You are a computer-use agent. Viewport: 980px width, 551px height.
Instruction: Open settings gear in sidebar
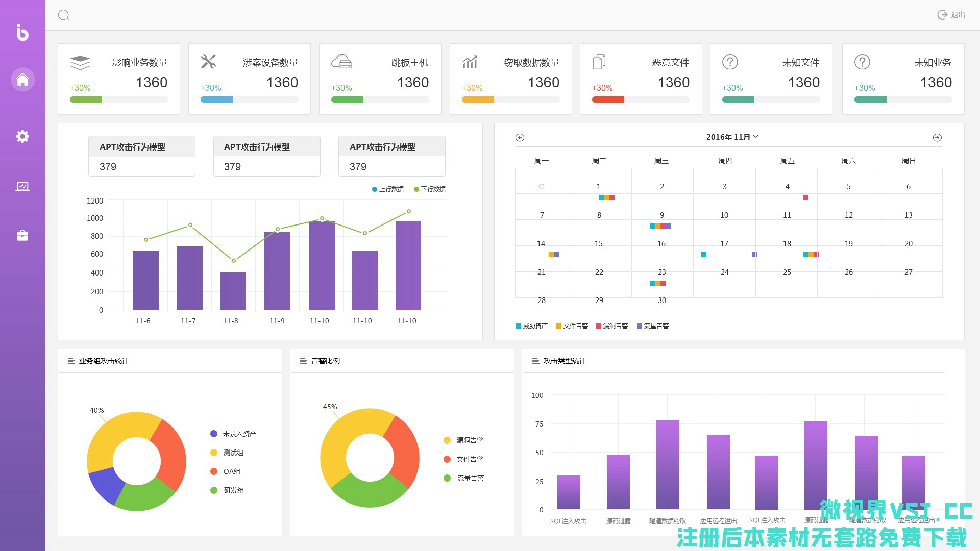click(22, 136)
